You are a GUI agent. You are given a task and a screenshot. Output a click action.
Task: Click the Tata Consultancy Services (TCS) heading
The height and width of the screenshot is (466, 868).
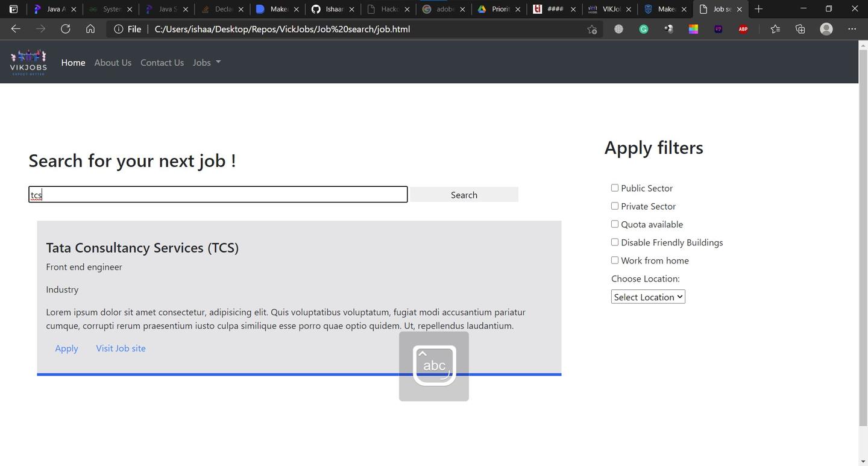(142, 248)
